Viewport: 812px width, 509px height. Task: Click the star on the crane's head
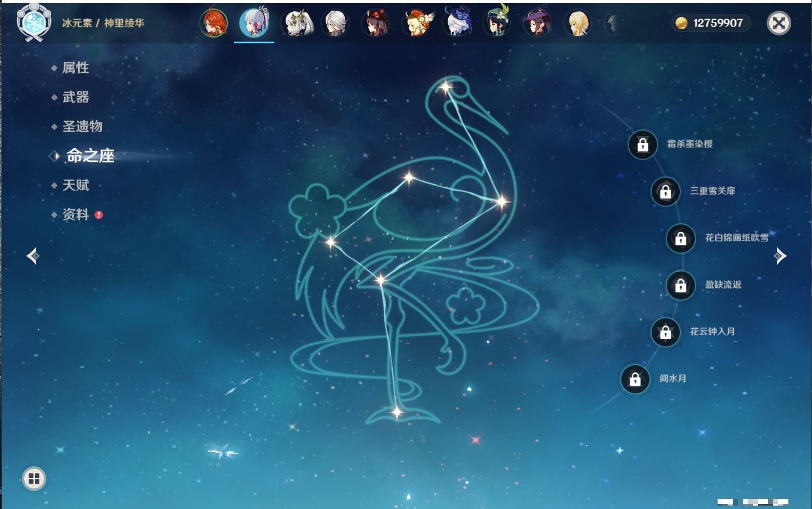click(445, 87)
